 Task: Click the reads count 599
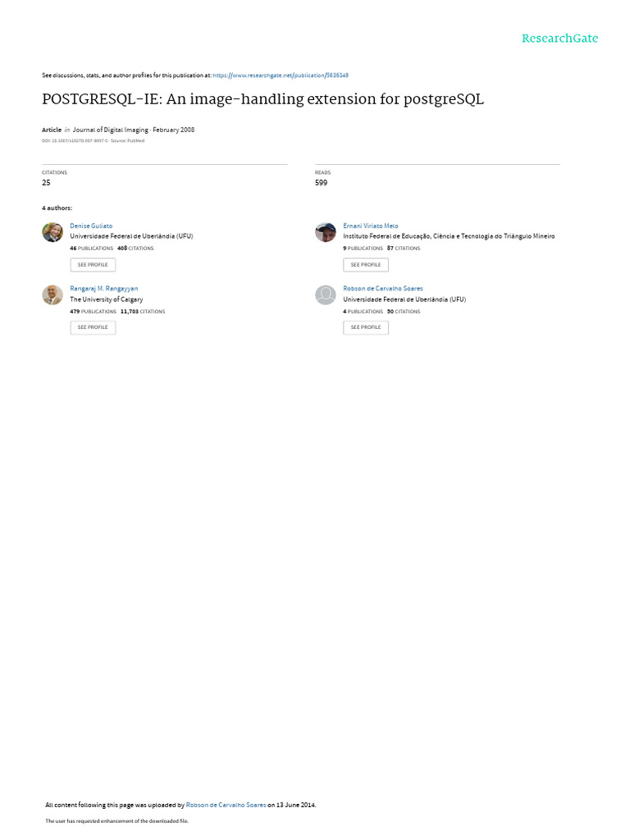pos(321,183)
